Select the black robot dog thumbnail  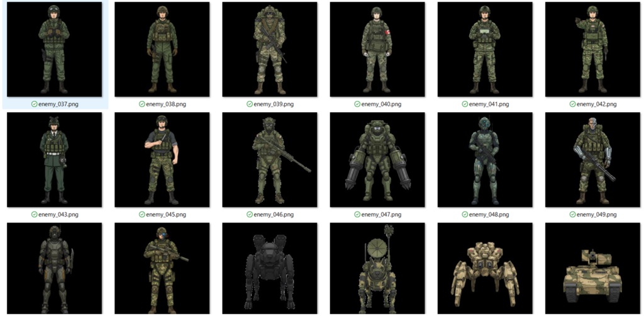[x=270, y=269]
